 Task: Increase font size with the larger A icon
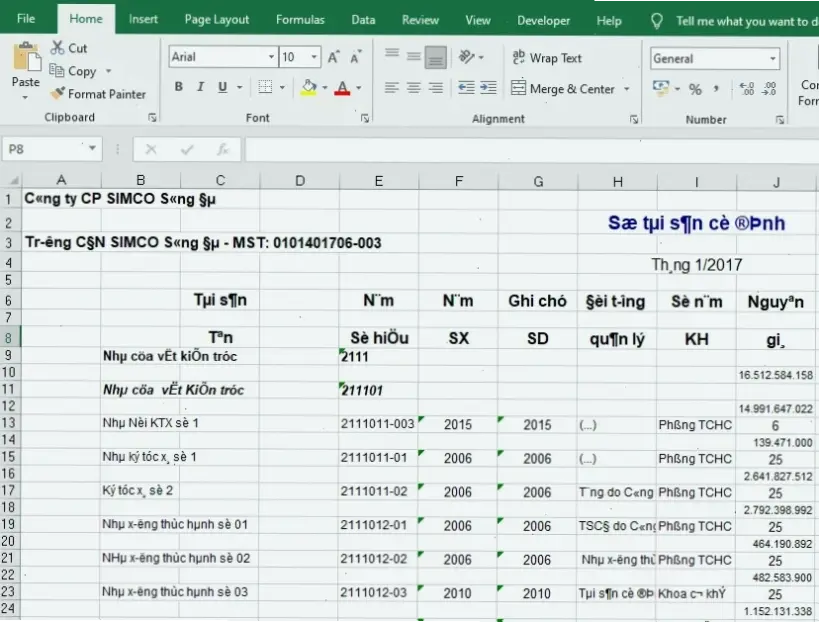334,58
